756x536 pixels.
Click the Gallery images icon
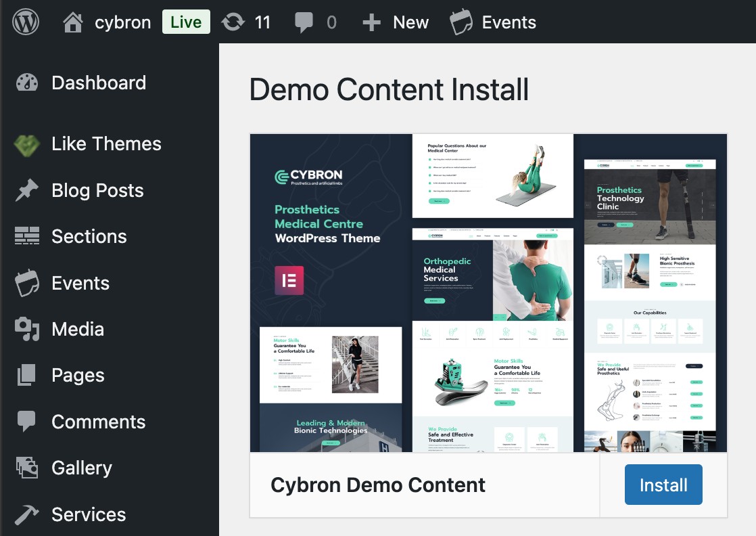pyautogui.click(x=27, y=468)
